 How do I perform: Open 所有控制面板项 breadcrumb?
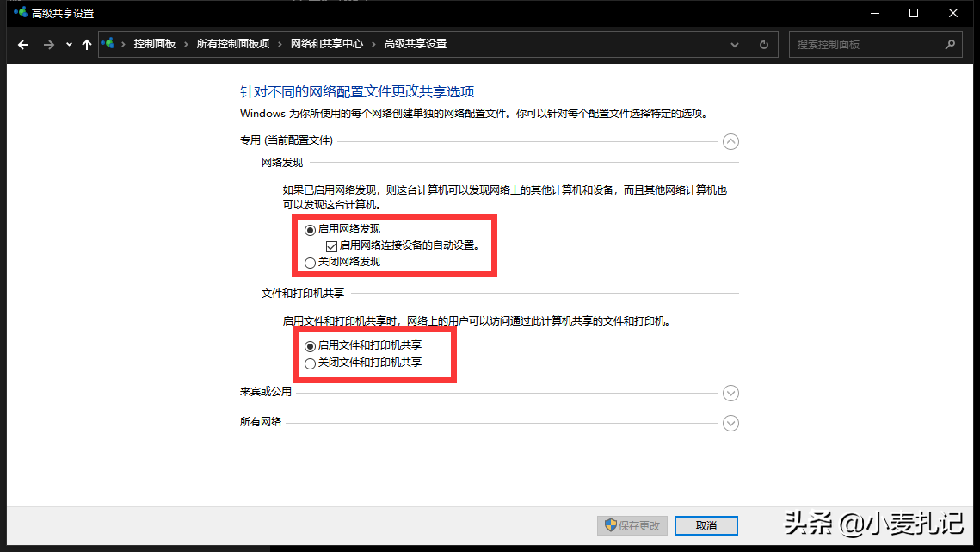(233, 44)
